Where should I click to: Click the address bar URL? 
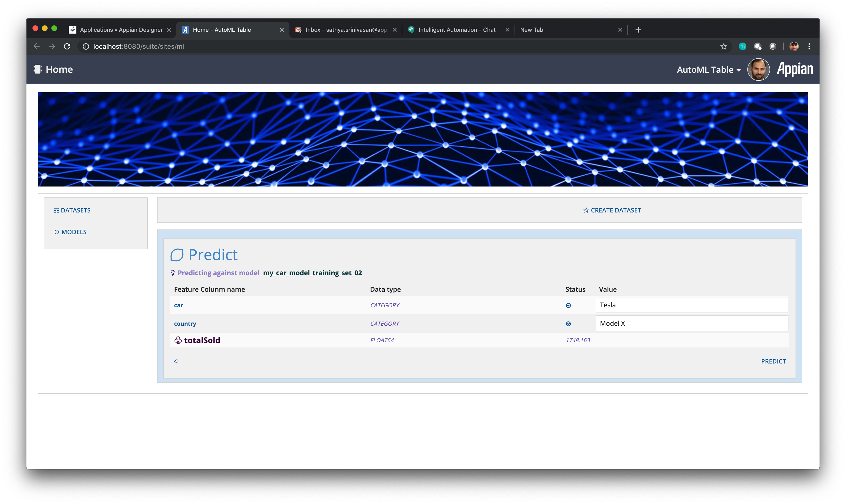click(138, 46)
